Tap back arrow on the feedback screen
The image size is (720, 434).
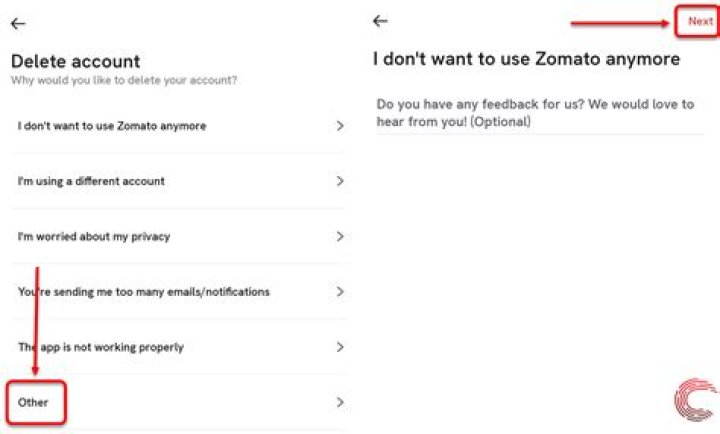click(x=380, y=21)
